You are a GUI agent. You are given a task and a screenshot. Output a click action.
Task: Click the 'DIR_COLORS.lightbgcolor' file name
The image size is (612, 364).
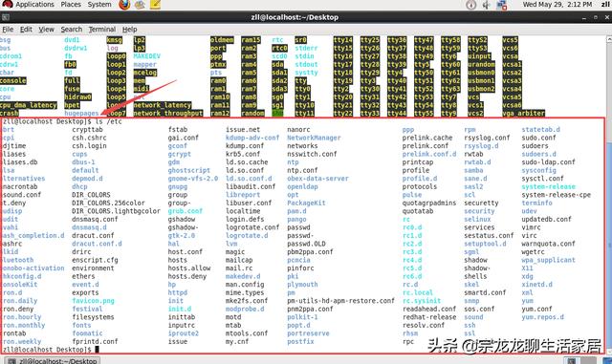[x=116, y=211]
